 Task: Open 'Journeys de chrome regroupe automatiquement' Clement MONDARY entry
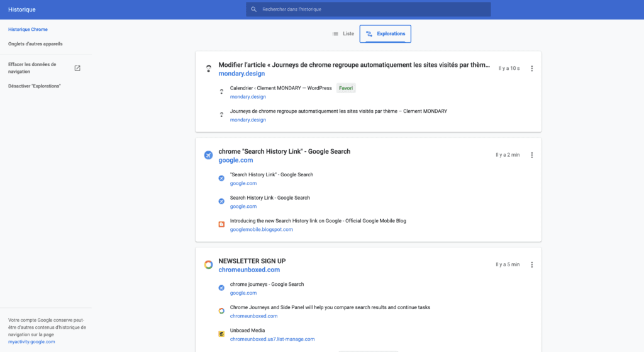(338, 111)
